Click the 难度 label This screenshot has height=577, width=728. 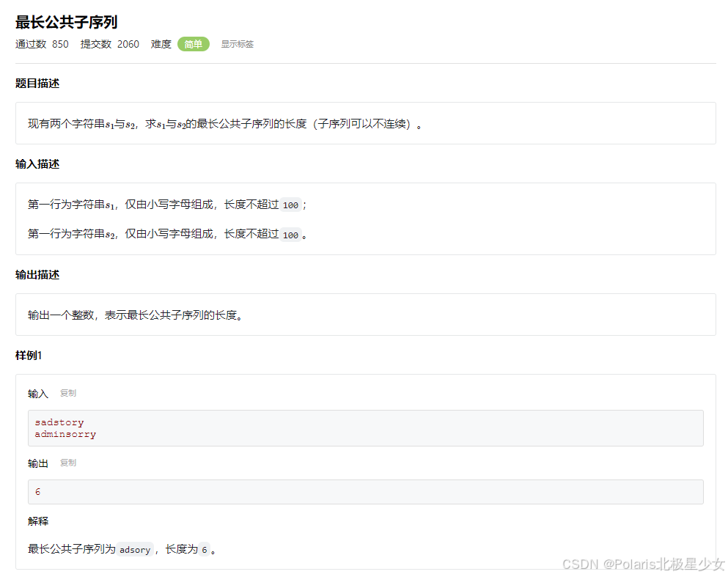161,44
